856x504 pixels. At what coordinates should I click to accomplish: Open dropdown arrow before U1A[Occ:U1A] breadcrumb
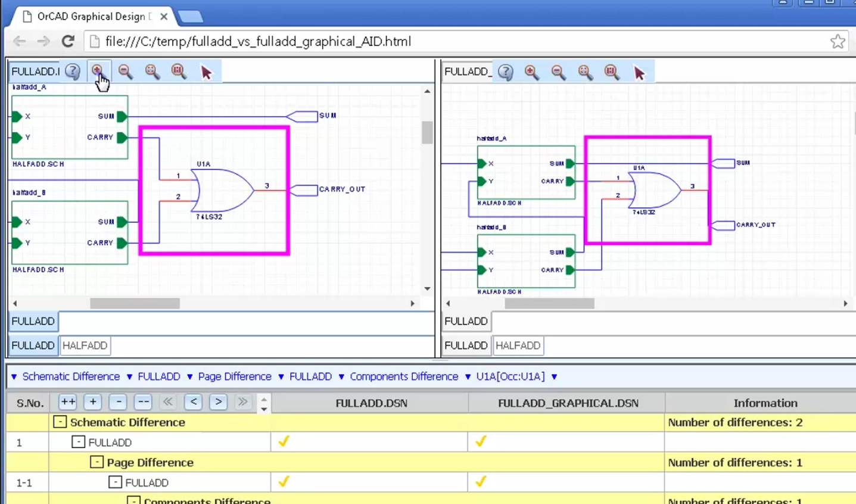[x=468, y=377]
